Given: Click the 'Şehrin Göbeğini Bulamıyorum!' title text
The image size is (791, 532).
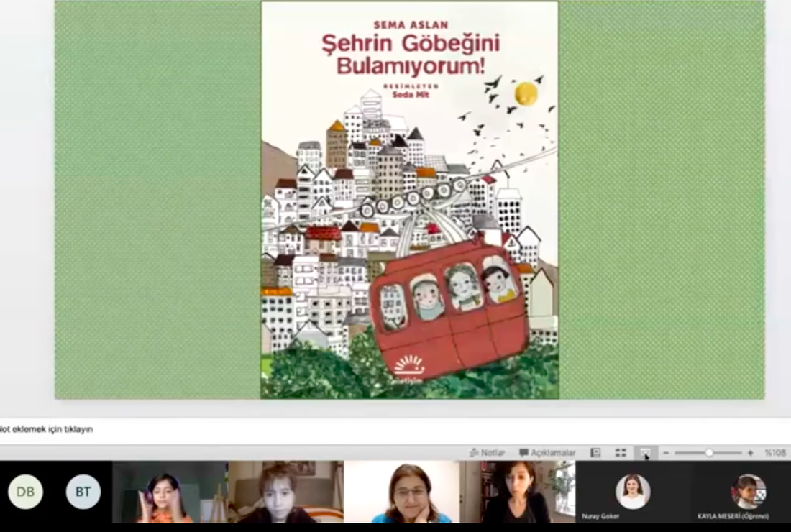Looking at the screenshot, I should click(x=411, y=54).
